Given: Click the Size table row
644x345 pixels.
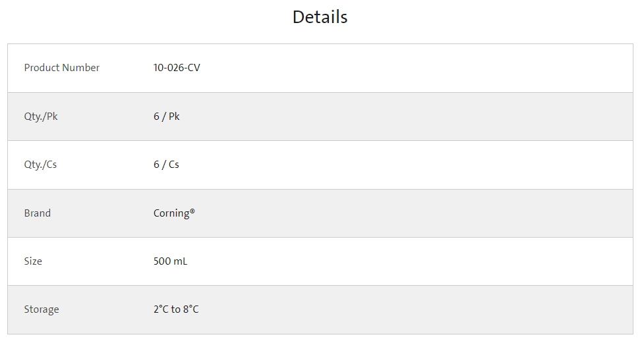Looking at the screenshot, I should pos(320,261).
